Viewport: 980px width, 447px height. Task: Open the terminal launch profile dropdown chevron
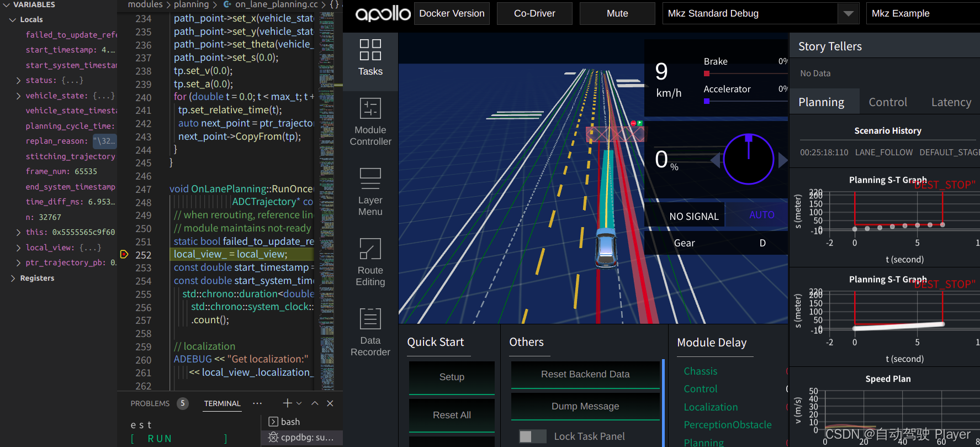click(x=299, y=403)
